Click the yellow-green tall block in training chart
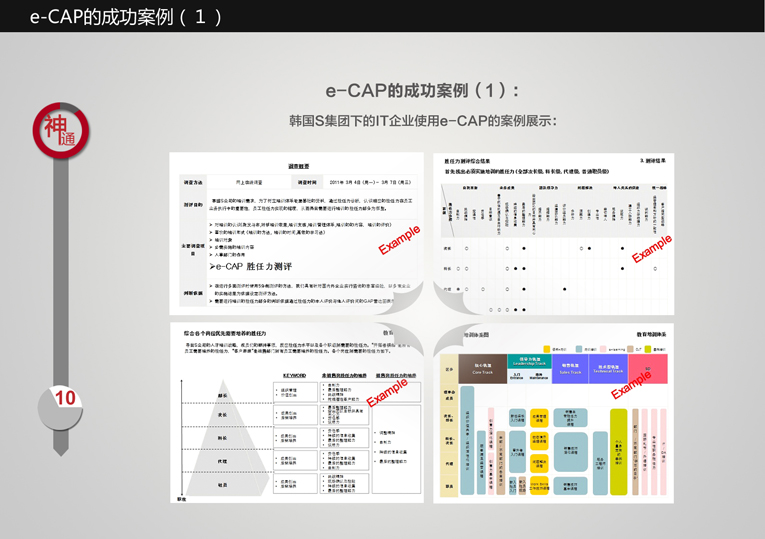The height and width of the screenshot is (539, 765). pyautogui.click(x=619, y=452)
